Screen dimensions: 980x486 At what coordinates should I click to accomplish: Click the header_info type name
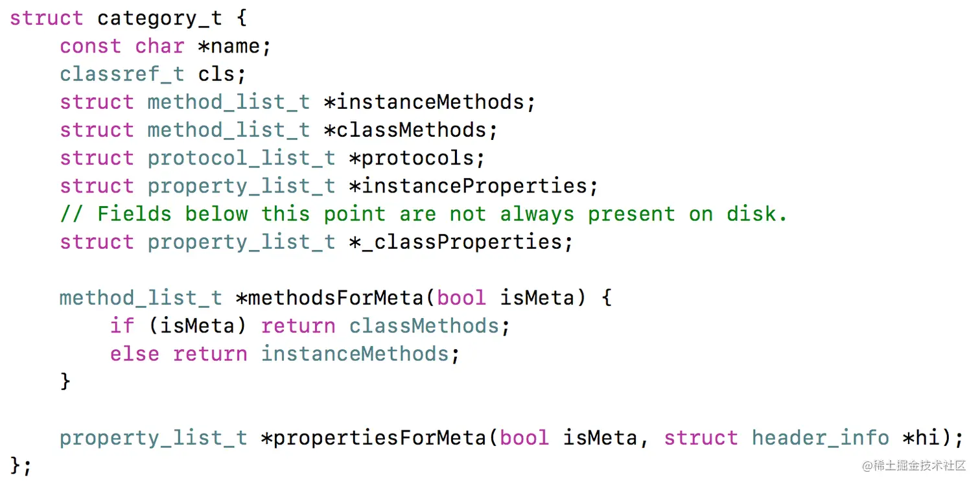[820, 438]
